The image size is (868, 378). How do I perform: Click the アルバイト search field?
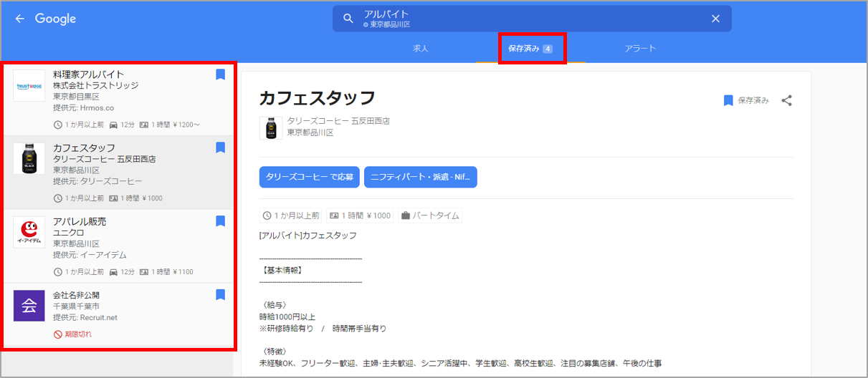[532, 19]
